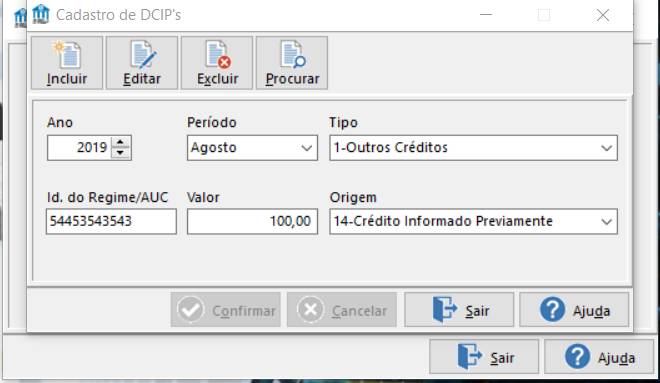
Task: Click the Período field label
Action: [212, 122]
